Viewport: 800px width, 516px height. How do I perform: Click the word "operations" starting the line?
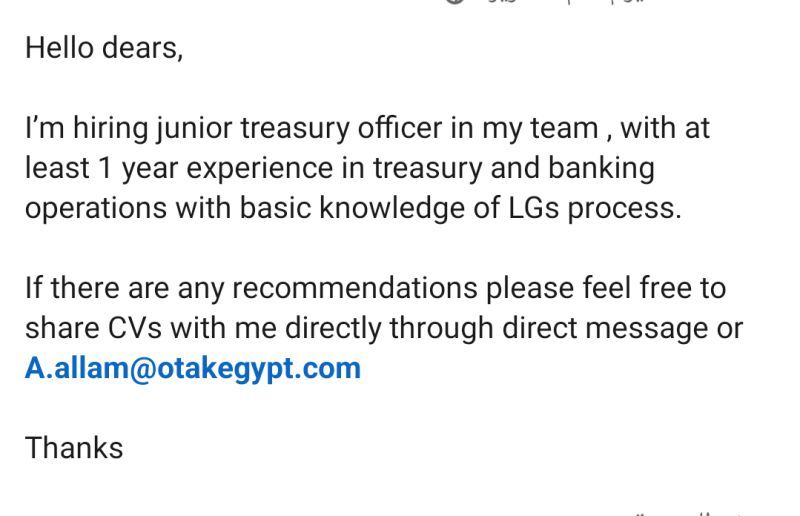96,209
